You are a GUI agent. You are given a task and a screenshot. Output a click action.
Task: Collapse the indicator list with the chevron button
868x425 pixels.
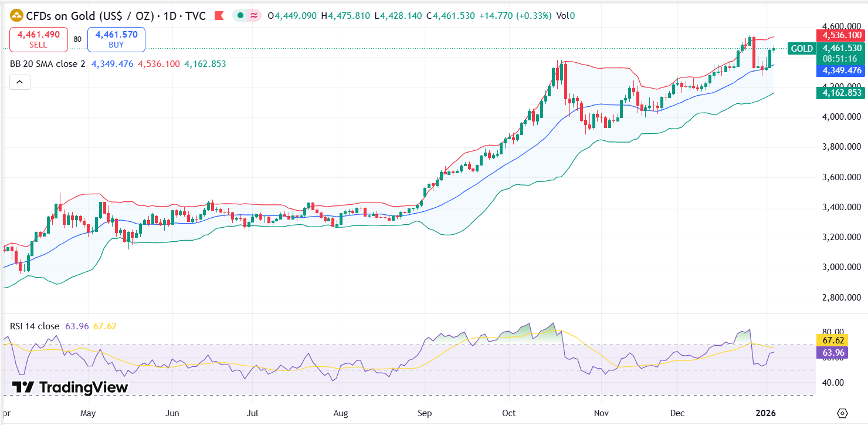(x=19, y=82)
